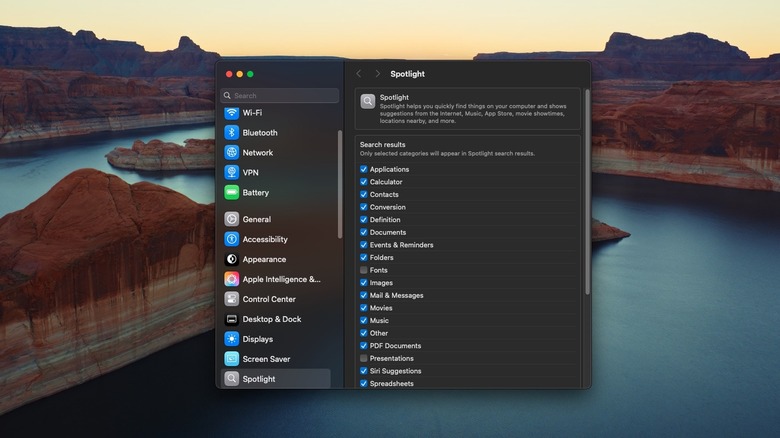
Task: Open the General settings pane
Action: [x=256, y=220]
